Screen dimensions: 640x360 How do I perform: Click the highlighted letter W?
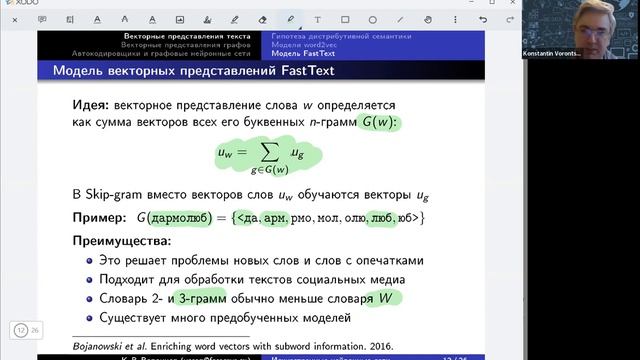tap(385, 298)
